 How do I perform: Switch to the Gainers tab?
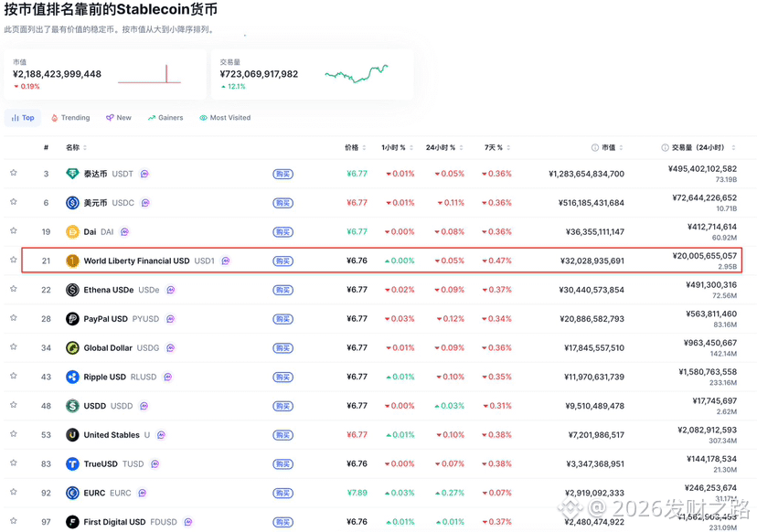click(165, 118)
